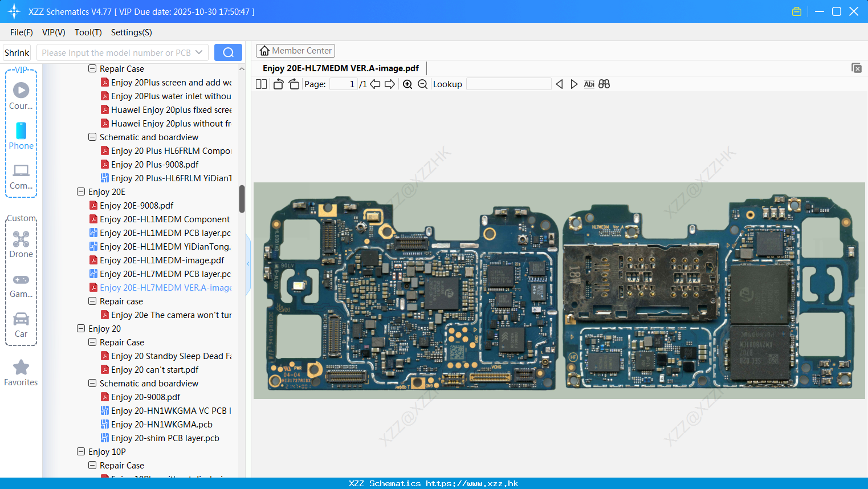Collapse Repair Case under Enjoy 20

pos(92,343)
